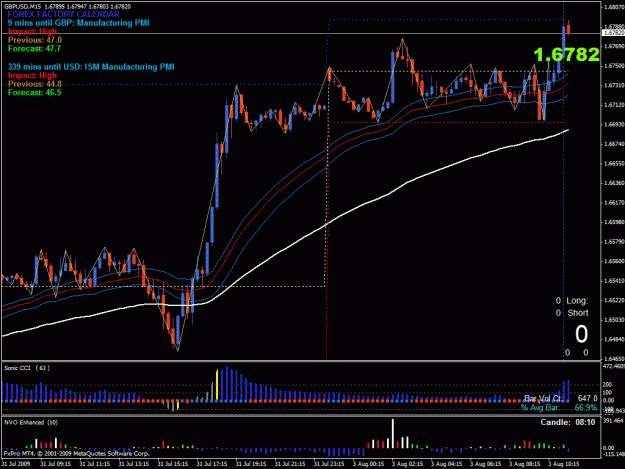
Task: Click the 'NVO Enhanced (10)' indicator label
Action: tap(31, 422)
